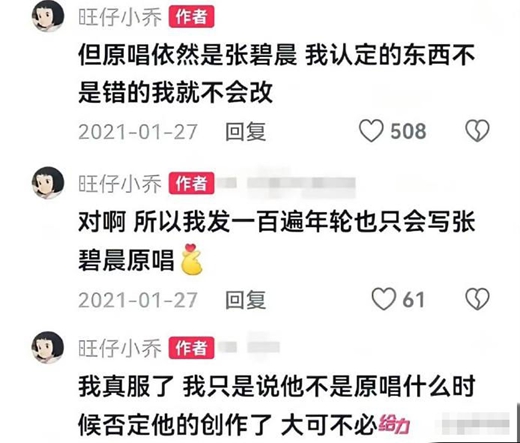Image resolution: width=520 pixels, height=443 pixels.
Task: Open 旺仔小乔 profile from first comment
Action: pyautogui.click(x=120, y=17)
